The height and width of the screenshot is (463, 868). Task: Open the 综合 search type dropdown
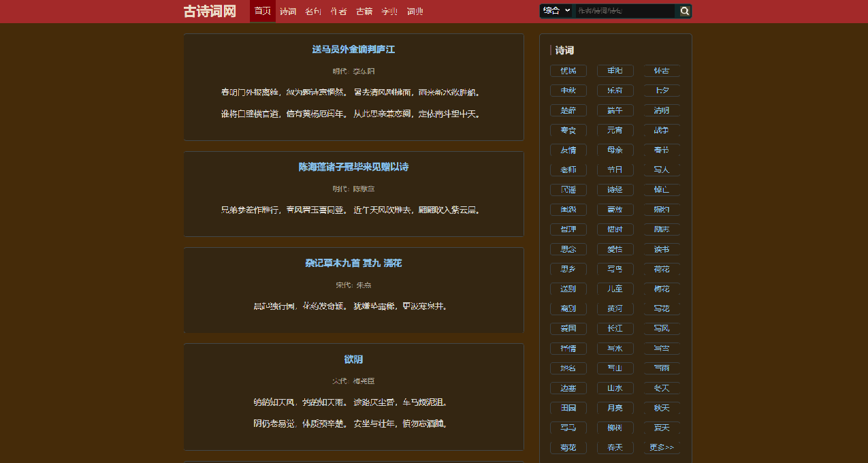[557, 11]
